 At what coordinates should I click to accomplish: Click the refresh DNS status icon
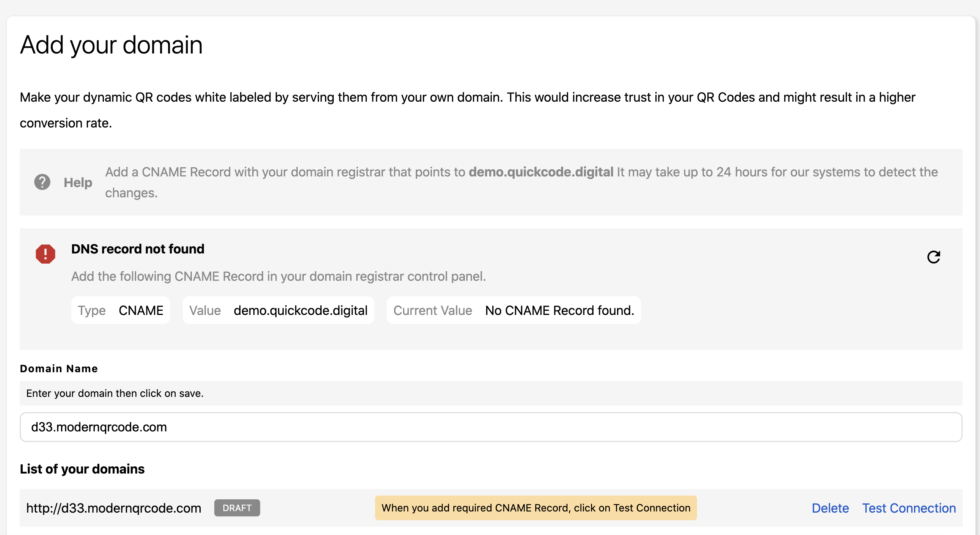933,257
